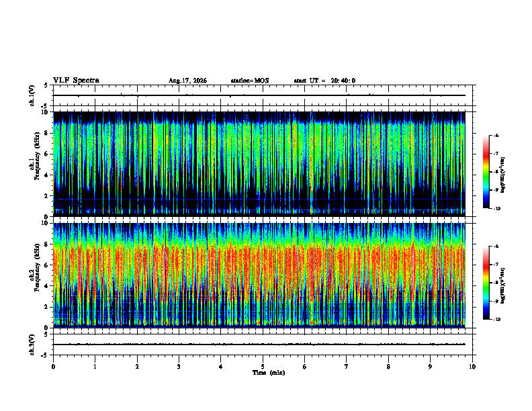This screenshot has width=532, height=411.
Task: Click the VLF Spectra title text
Action: tap(76, 81)
